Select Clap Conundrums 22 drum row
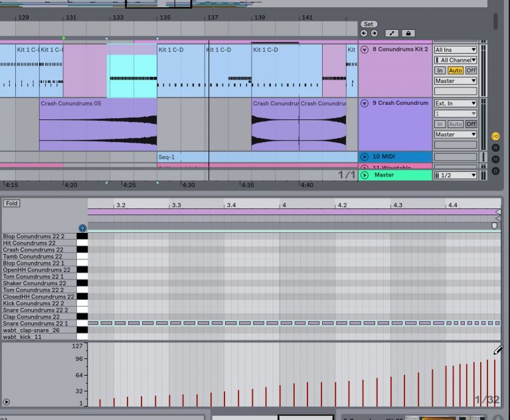Image resolution: width=510 pixels, height=420 pixels. point(39,316)
